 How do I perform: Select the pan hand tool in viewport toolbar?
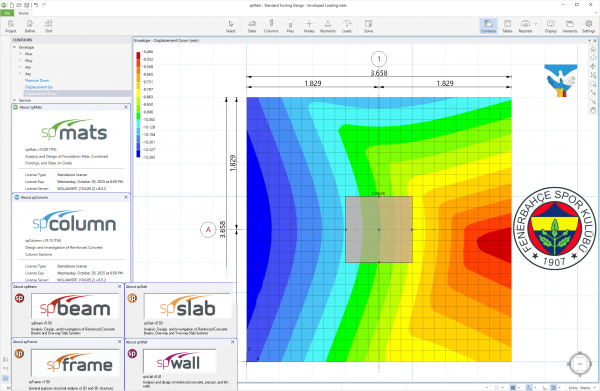coord(593,110)
